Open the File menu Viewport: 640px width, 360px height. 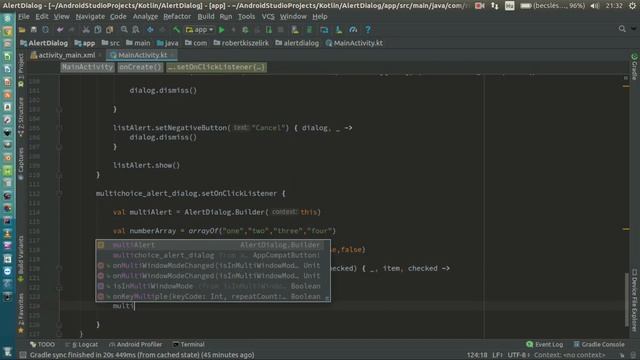[24, 17]
